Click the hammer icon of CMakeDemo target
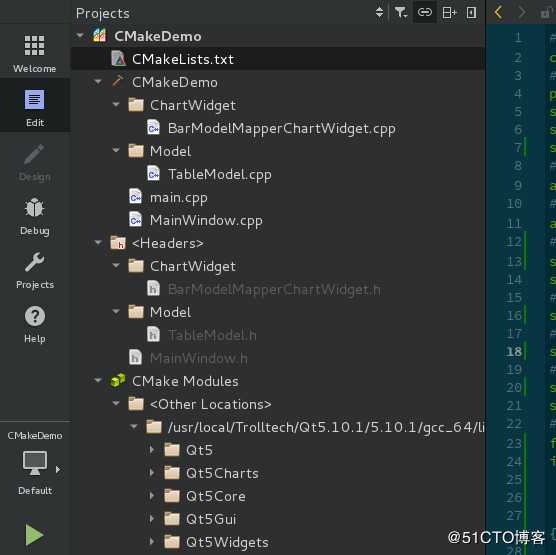Viewport: 556px width, 555px height. pyautogui.click(x=117, y=81)
